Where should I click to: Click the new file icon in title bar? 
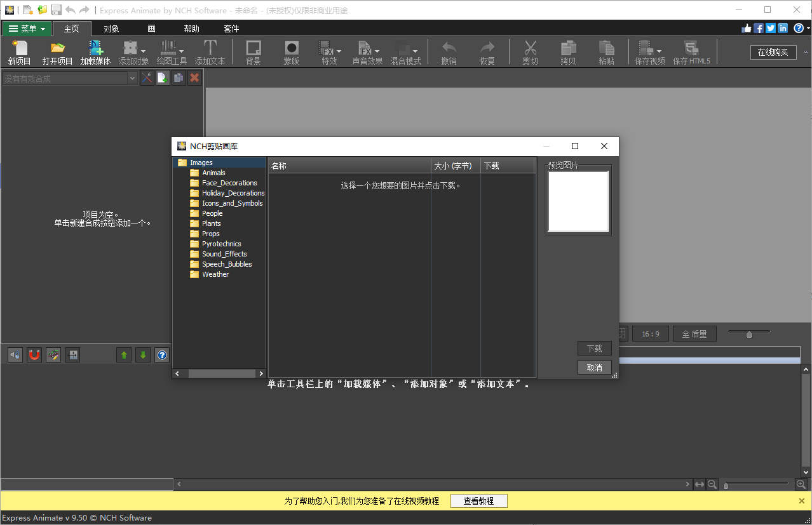[28, 10]
